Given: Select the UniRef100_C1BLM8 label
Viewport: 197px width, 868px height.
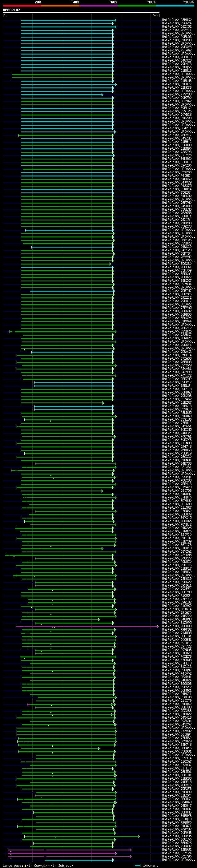Looking at the screenshot, I should pyautogui.click(x=177, y=81).
